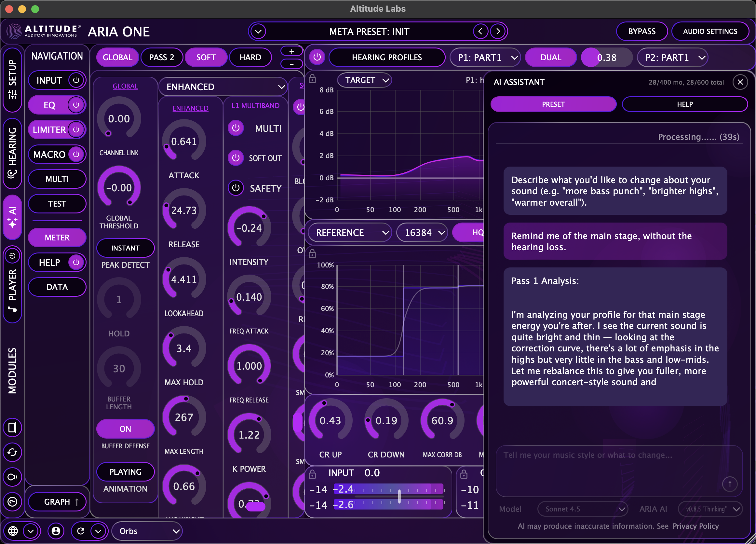This screenshot has height=544, width=756.
Task: Click the user account icon at the bottom
Action: tap(56, 531)
